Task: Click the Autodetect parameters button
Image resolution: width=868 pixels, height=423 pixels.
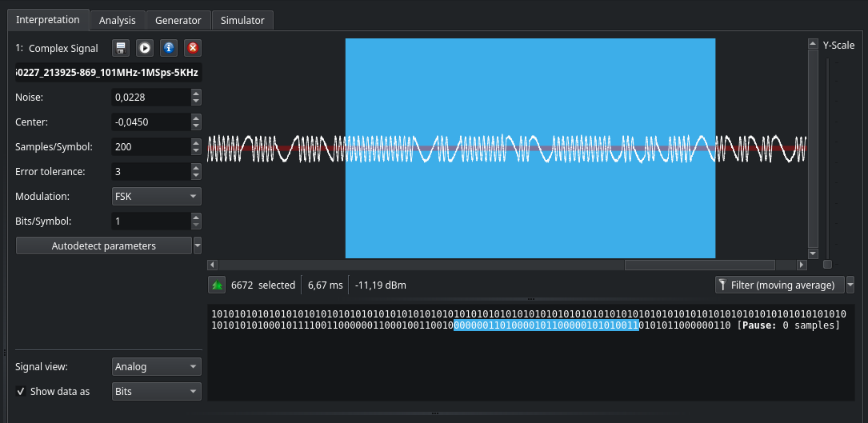Action: click(104, 245)
